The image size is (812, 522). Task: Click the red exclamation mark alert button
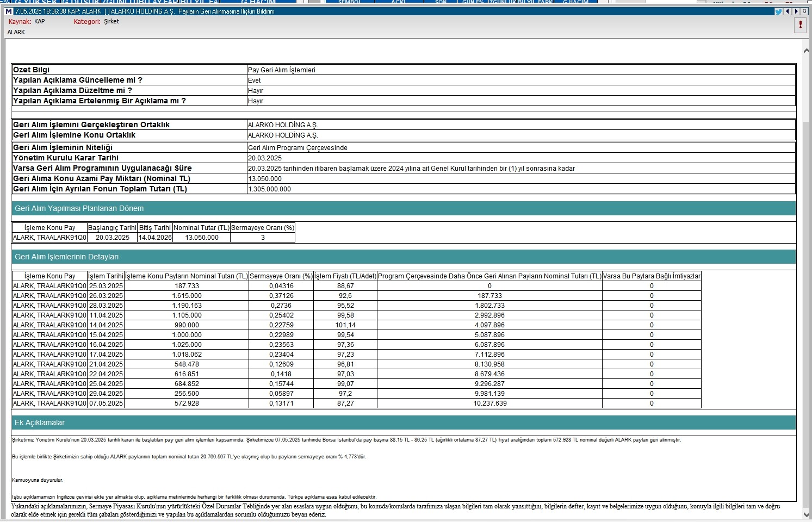pyautogui.click(x=800, y=25)
